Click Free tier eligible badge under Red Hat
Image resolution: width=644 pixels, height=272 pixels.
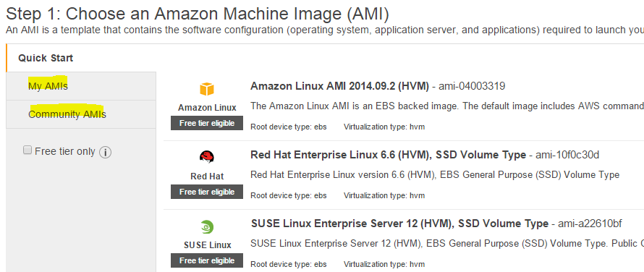coord(207,192)
